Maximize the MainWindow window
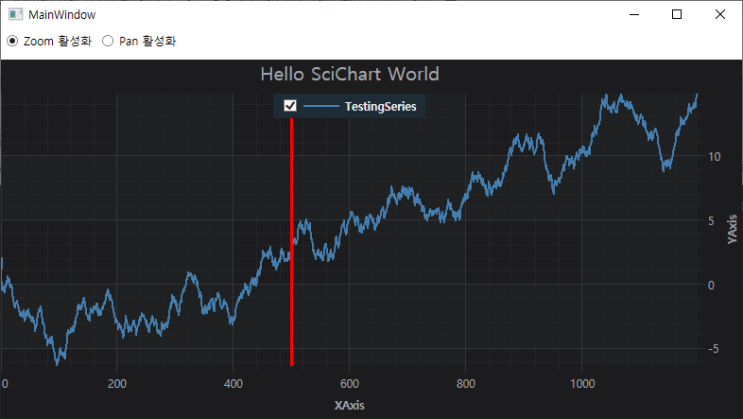 point(677,15)
